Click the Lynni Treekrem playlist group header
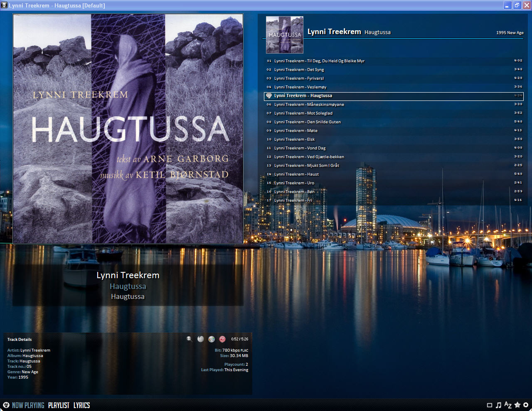The height and width of the screenshot is (411, 532). click(x=334, y=32)
